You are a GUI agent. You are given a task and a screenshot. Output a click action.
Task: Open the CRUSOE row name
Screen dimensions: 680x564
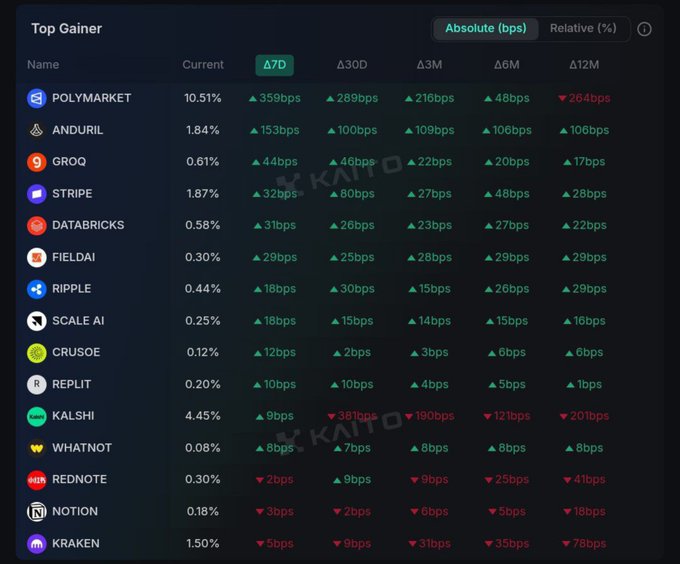tap(76, 352)
